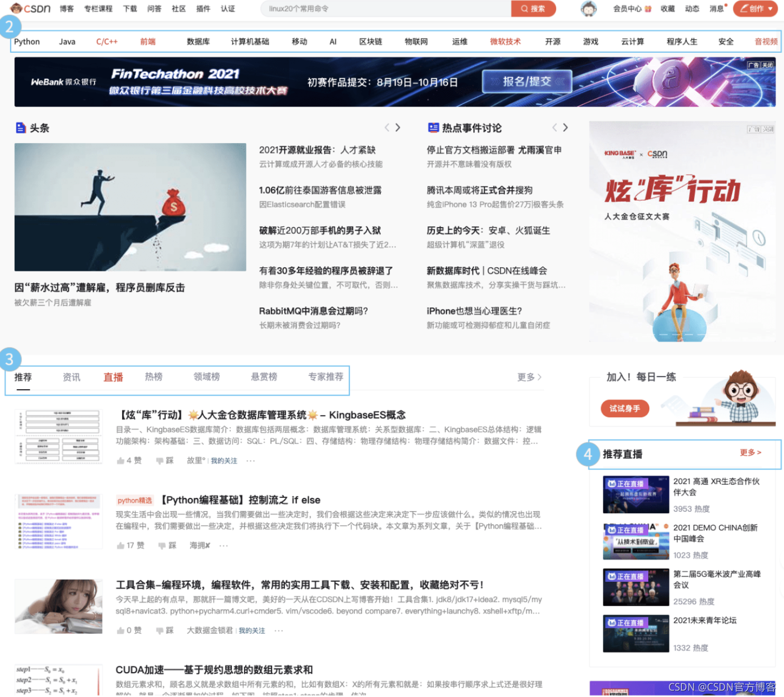Screen dimensions: 784x697
Task: Open 消息 messages link
Action: 717,8
